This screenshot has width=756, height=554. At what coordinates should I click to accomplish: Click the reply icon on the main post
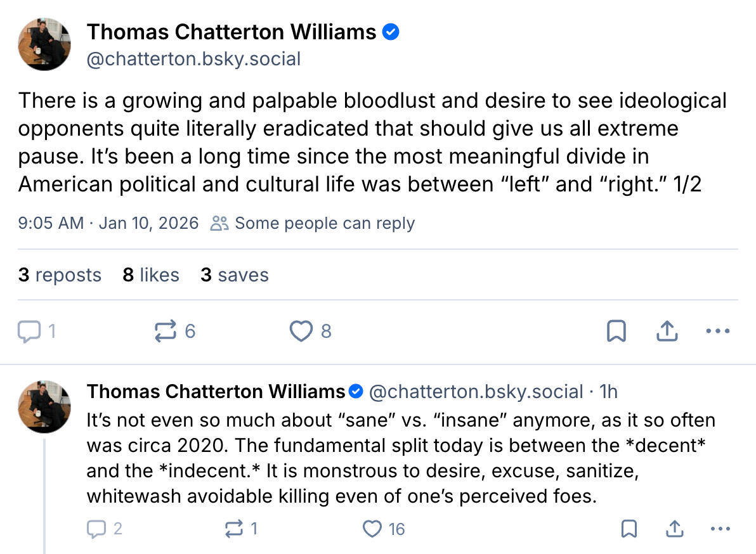29,331
